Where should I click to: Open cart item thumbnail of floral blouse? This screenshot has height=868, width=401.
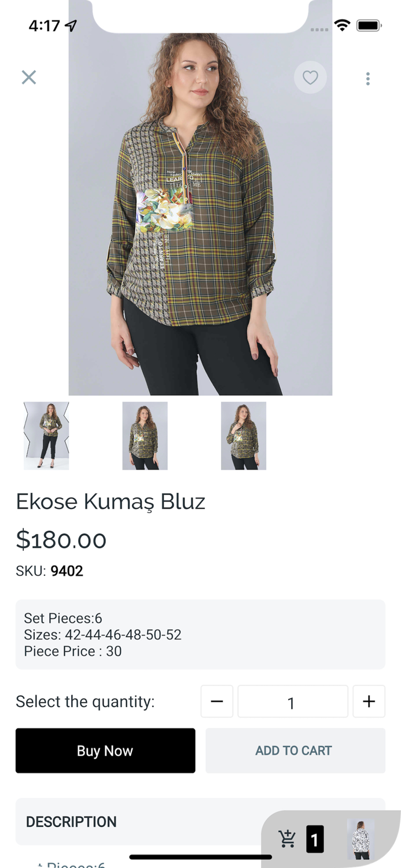click(361, 839)
